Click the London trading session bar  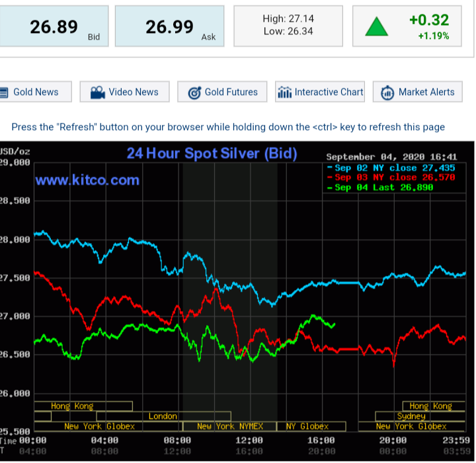[x=163, y=416]
